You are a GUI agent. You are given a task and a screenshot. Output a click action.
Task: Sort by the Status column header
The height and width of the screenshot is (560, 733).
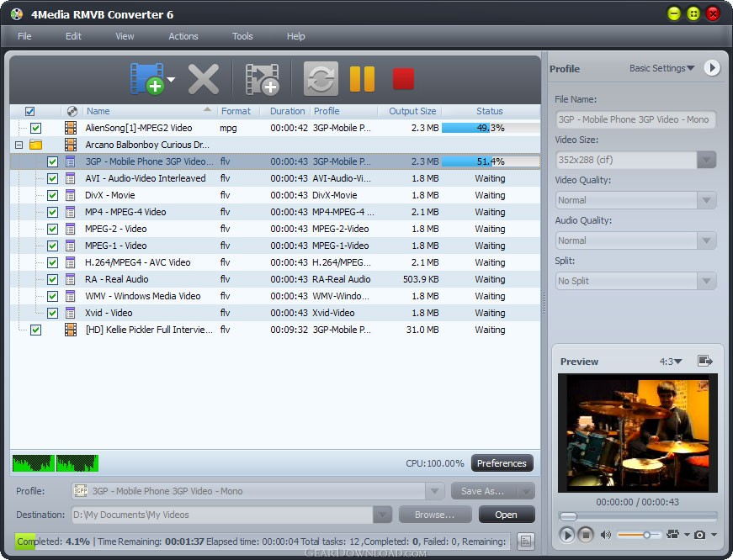tap(490, 111)
